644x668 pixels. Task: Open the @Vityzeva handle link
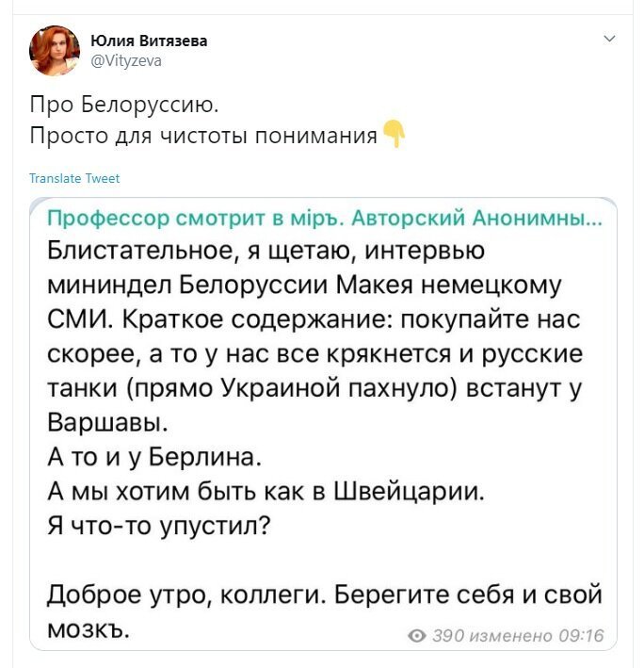(126, 61)
